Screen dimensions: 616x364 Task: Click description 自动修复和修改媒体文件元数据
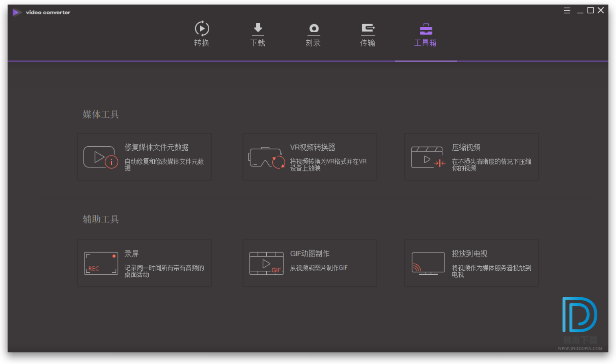click(x=164, y=164)
